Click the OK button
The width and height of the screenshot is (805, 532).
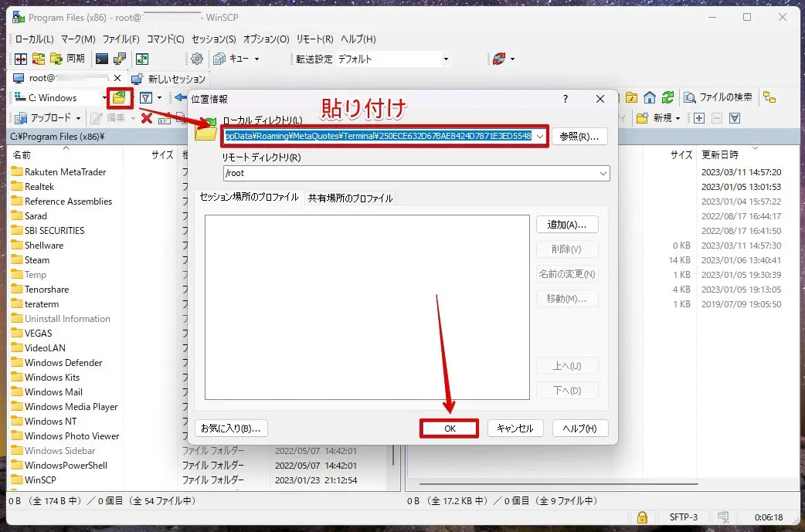450,428
